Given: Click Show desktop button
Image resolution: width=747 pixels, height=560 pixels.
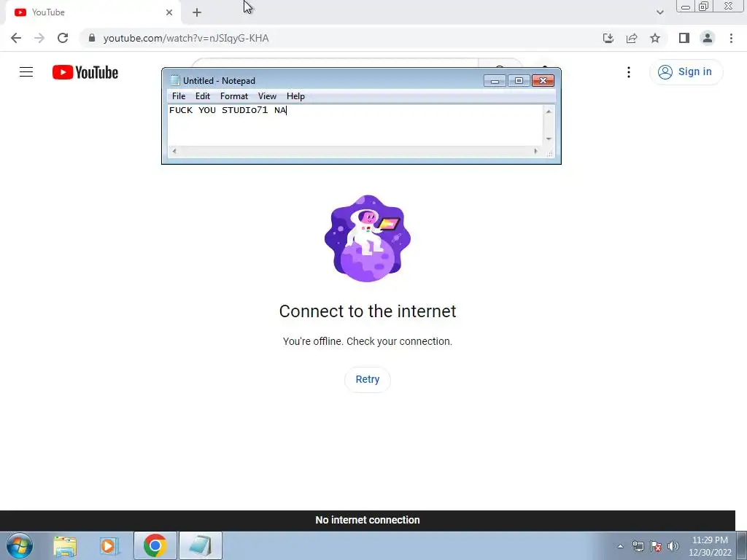Looking at the screenshot, I should point(742,545).
